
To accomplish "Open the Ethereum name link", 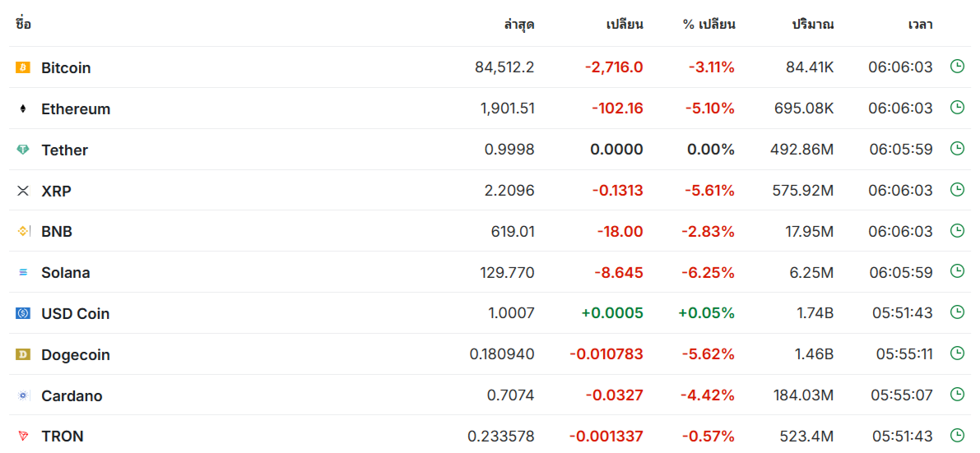I will [x=76, y=109].
